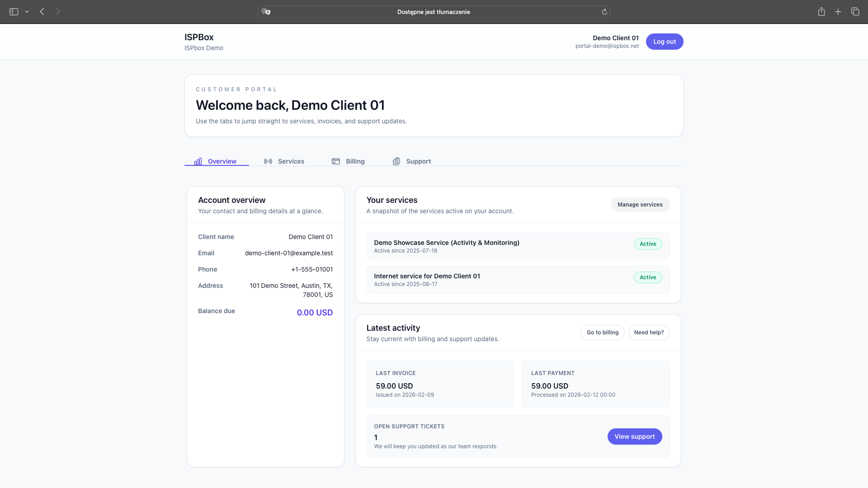Viewport: 868px width, 488px height.
Task: Navigate back with the arrow
Action: pos(42,12)
